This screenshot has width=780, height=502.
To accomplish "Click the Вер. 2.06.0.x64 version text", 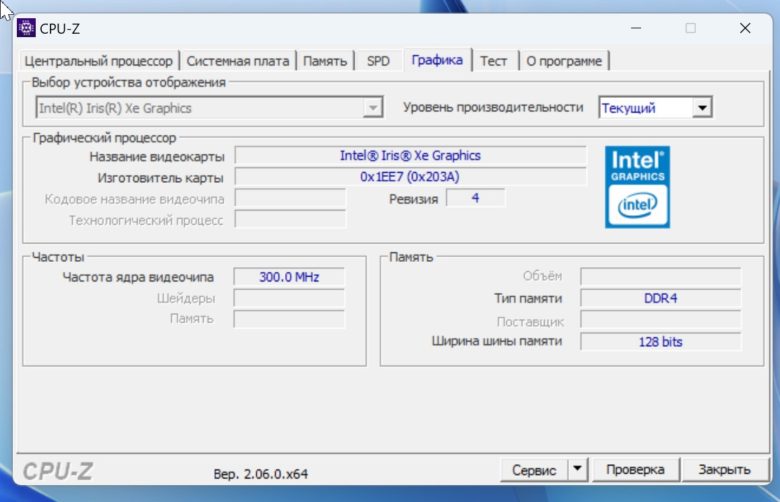I will pos(261,474).
